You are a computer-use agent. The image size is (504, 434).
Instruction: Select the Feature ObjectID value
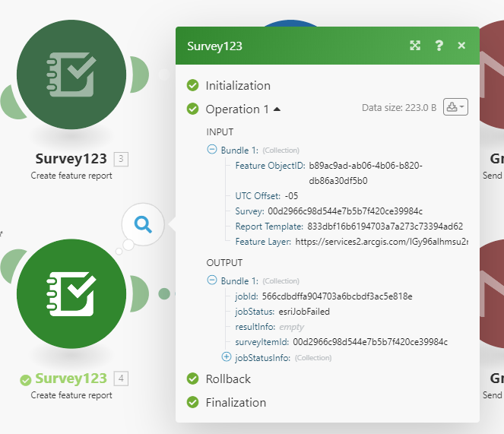[x=366, y=173]
